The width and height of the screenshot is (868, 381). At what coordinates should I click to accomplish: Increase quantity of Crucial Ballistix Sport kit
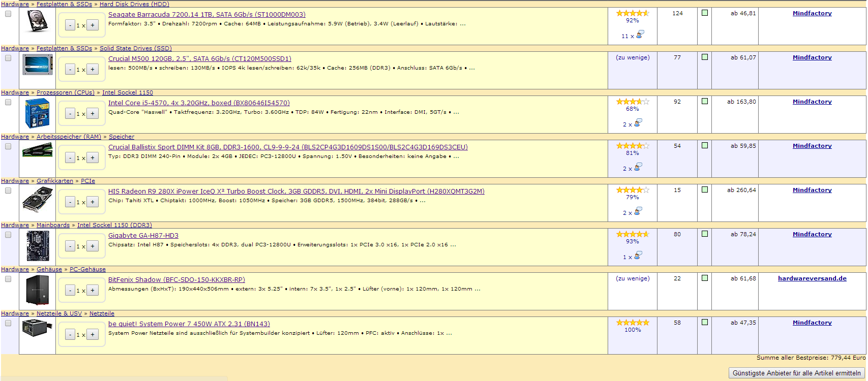click(x=93, y=157)
